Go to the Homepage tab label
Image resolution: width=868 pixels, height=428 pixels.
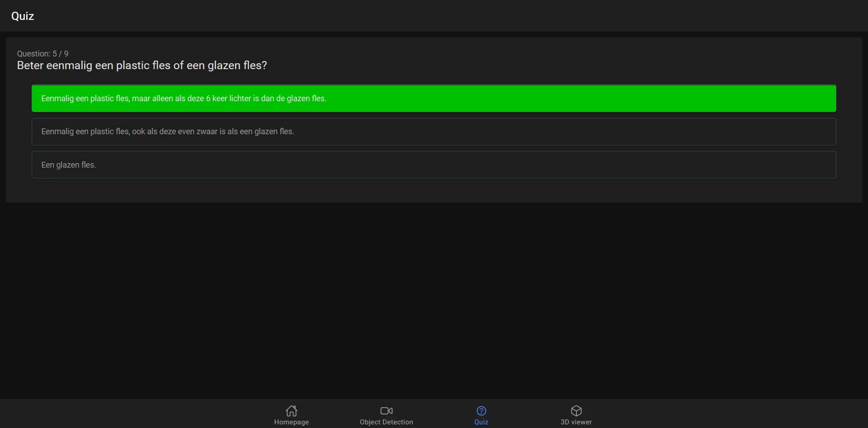click(x=292, y=422)
